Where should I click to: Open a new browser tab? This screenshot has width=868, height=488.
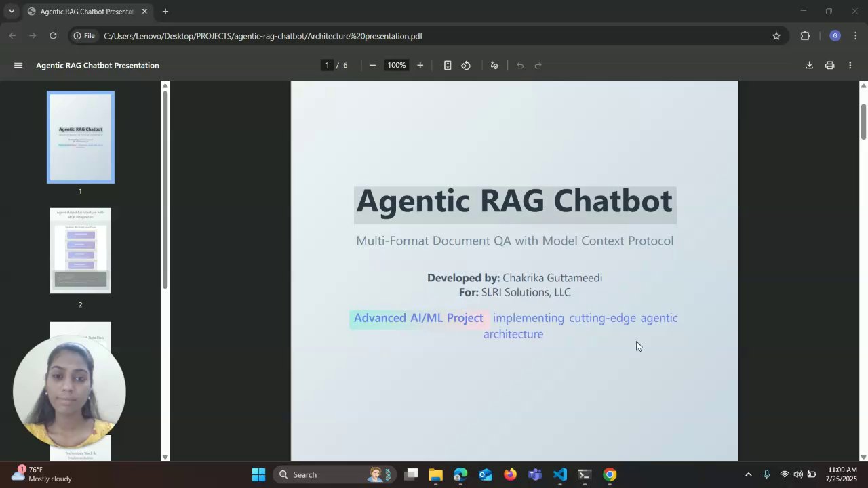(165, 12)
